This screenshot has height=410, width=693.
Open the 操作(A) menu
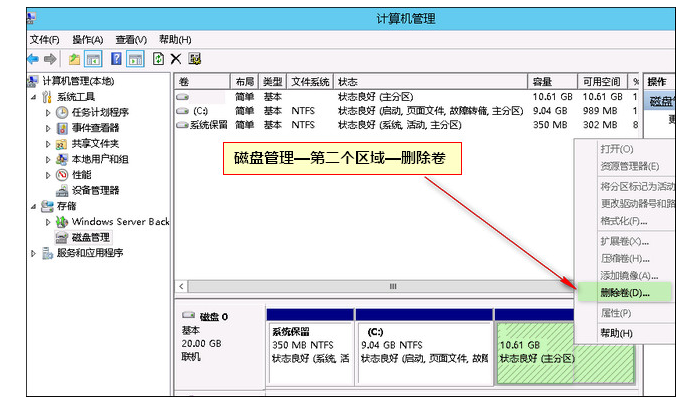(87, 39)
